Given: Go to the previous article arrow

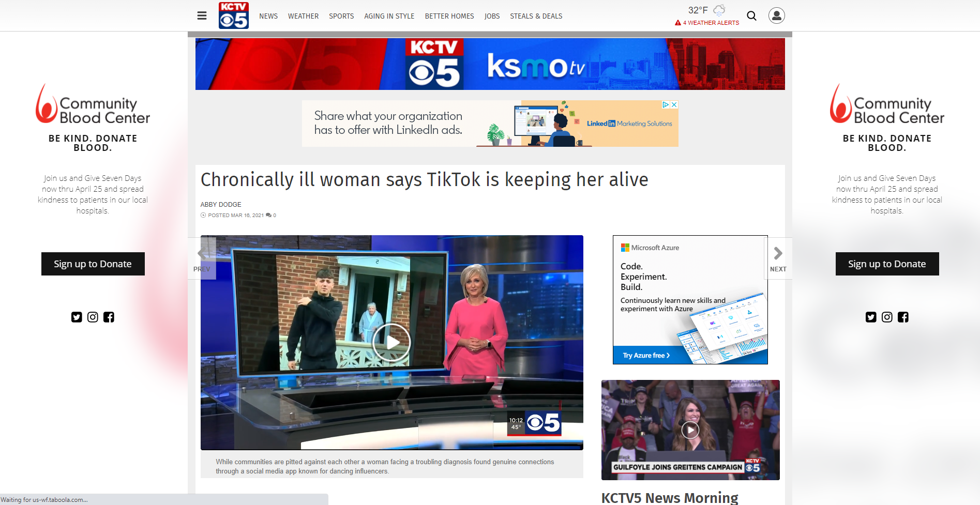Looking at the screenshot, I should 202,258.
